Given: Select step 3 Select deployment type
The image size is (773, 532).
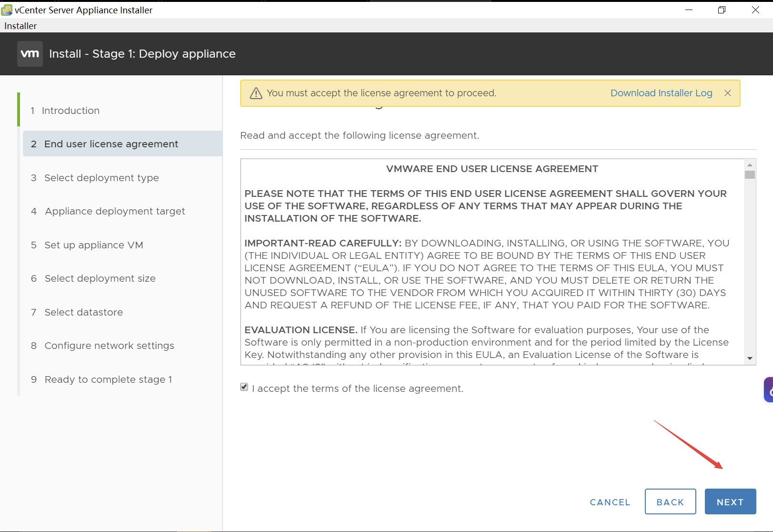Looking at the screenshot, I should pyautogui.click(x=95, y=178).
